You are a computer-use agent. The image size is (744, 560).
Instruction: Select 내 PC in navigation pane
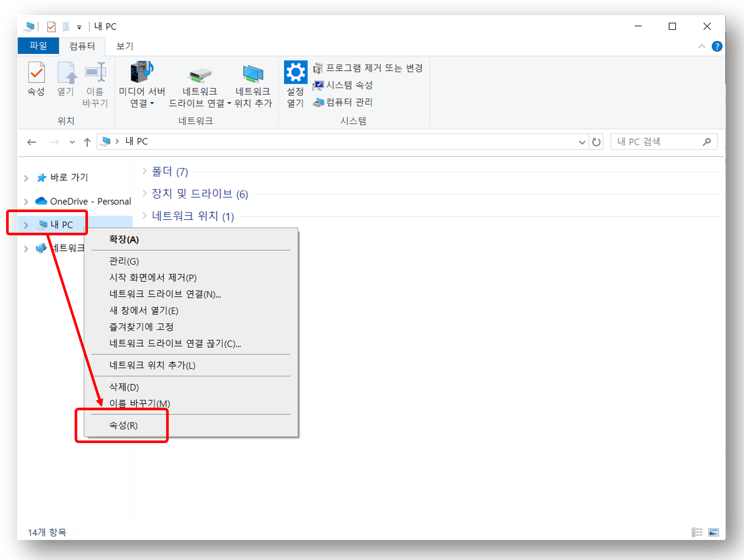tap(62, 225)
